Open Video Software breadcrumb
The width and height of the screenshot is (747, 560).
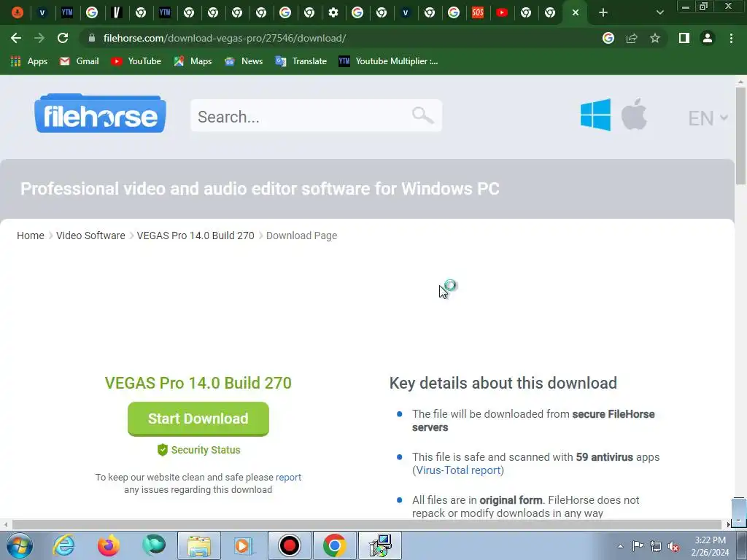pyautogui.click(x=90, y=236)
